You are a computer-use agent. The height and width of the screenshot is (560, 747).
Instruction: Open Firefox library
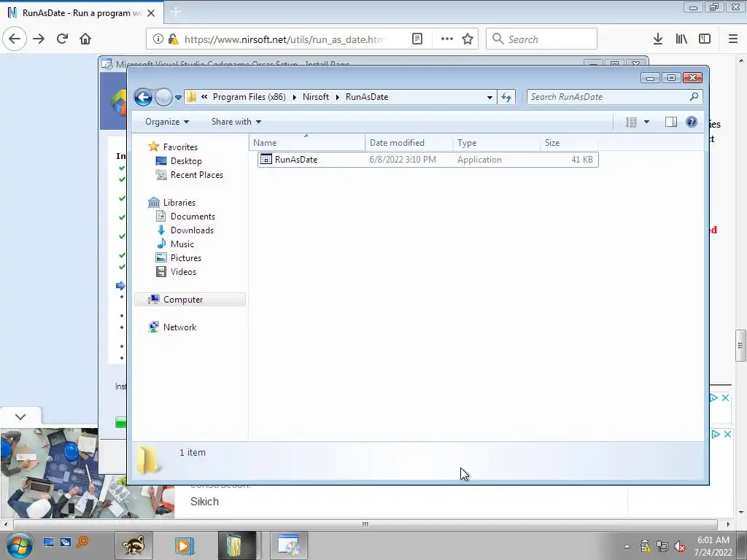pyautogui.click(x=681, y=39)
